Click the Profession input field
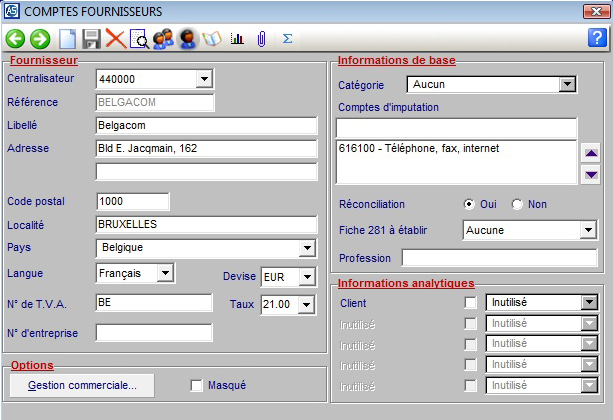The image size is (613, 420). (x=500, y=258)
